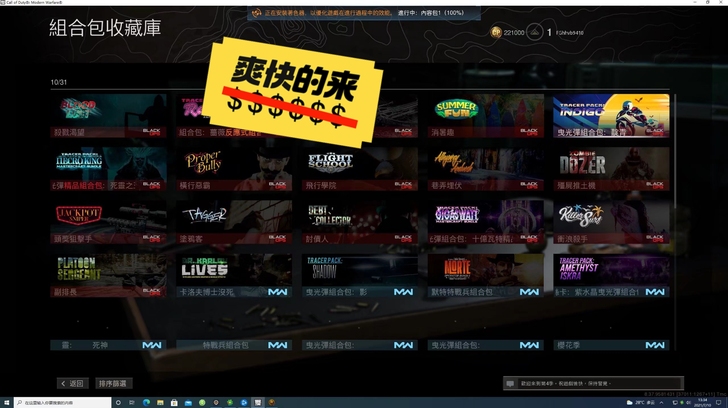728x408 pixels.
Task: Select the Zombie Dozer bundle
Action: tap(611, 169)
